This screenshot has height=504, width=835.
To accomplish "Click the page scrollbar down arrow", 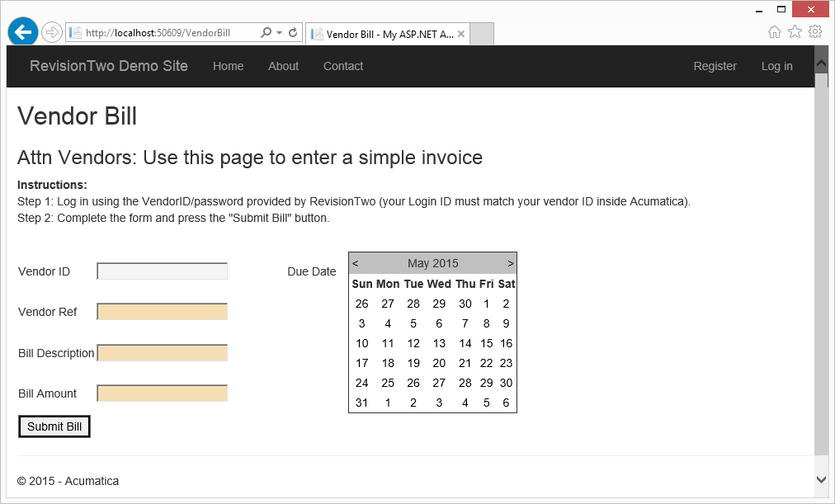I will coord(821,479).
